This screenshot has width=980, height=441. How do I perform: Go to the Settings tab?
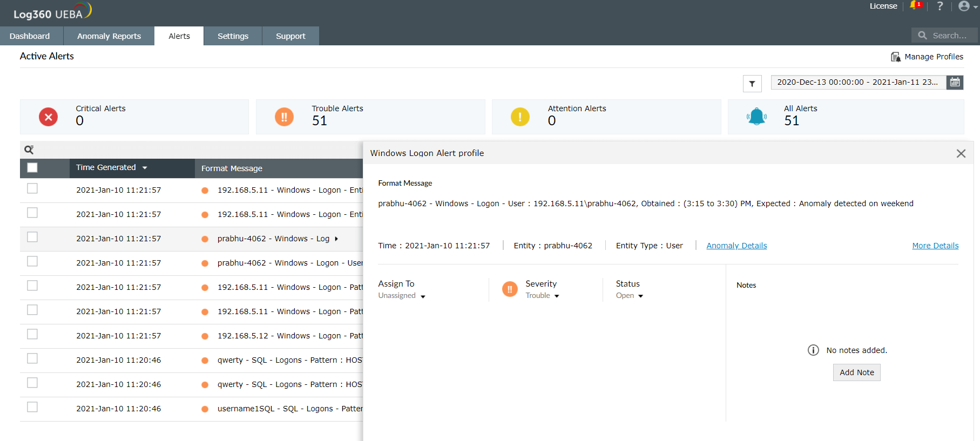233,36
